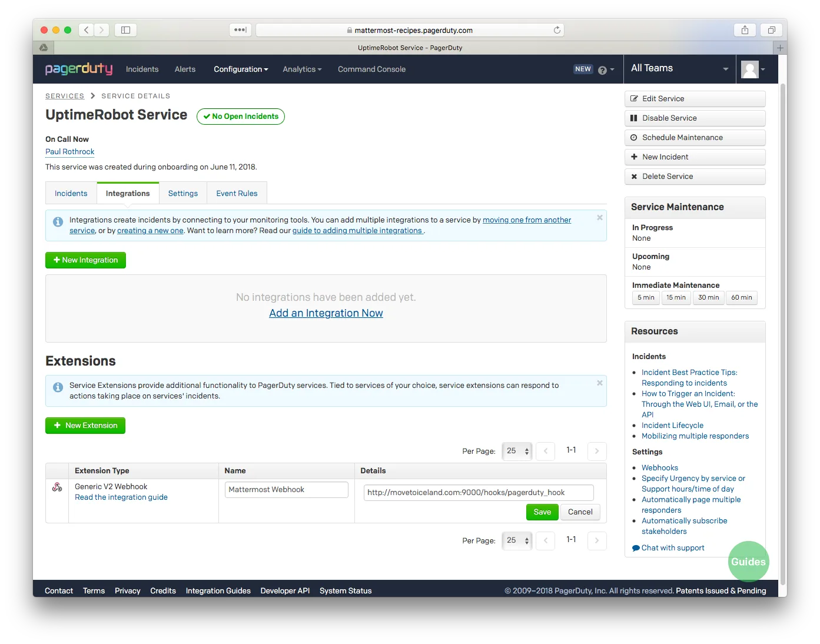Click Disable Service button
This screenshot has width=820, height=644.
pyautogui.click(x=695, y=118)
